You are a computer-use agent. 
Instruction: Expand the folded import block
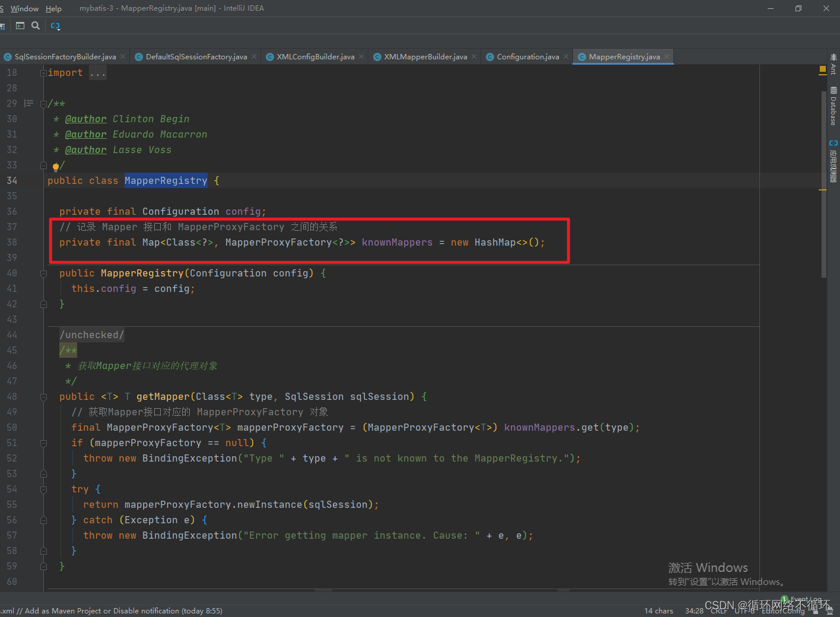98,73
